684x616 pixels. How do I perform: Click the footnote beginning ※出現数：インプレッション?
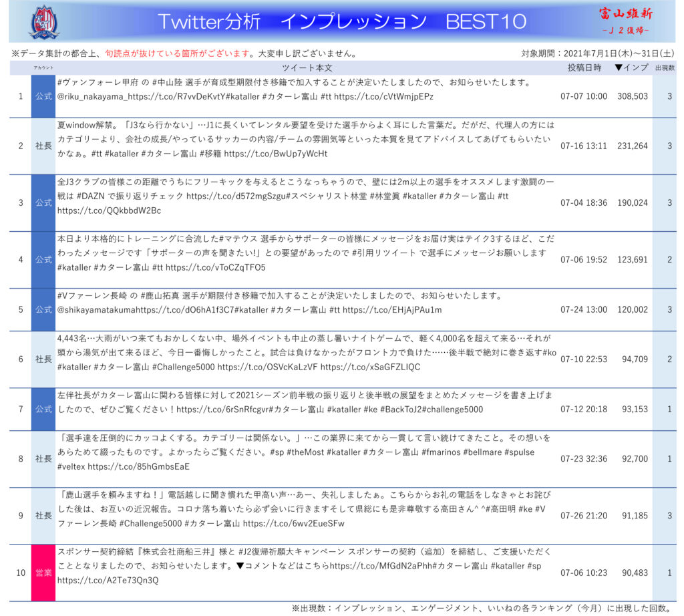tap(483, 608)
